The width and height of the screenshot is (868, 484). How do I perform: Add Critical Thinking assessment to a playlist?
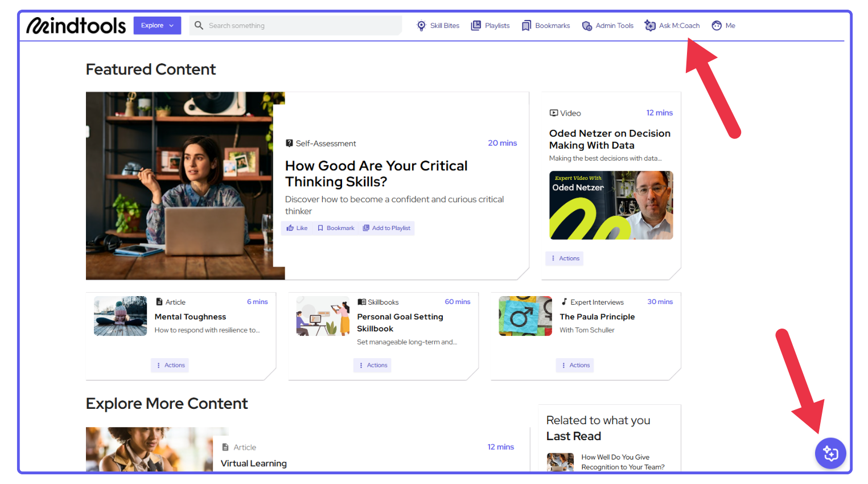(386, 228)
